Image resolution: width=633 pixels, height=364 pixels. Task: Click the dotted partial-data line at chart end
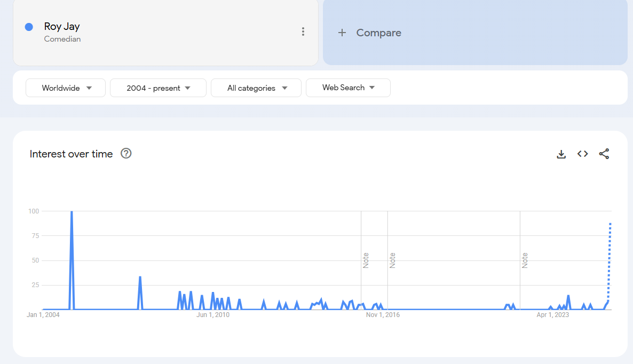tap(610, 262)
